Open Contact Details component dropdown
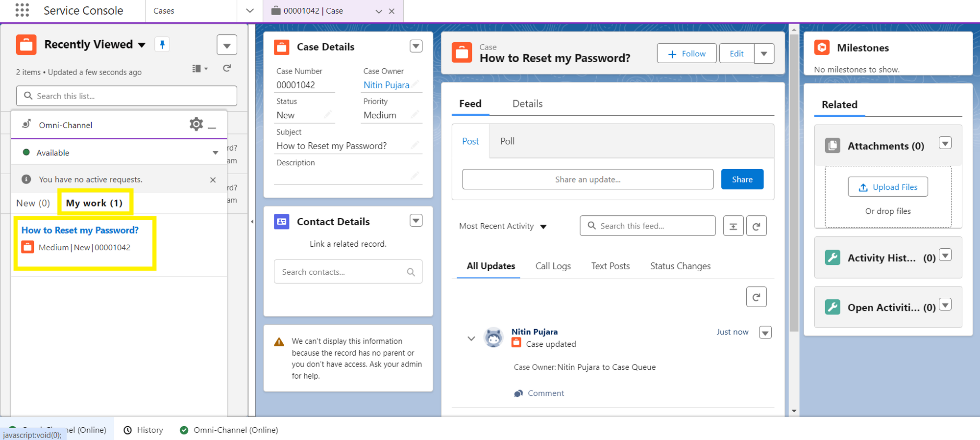This screenshot has height=440, width=980. pyautogui.click(x=416, y=221)
